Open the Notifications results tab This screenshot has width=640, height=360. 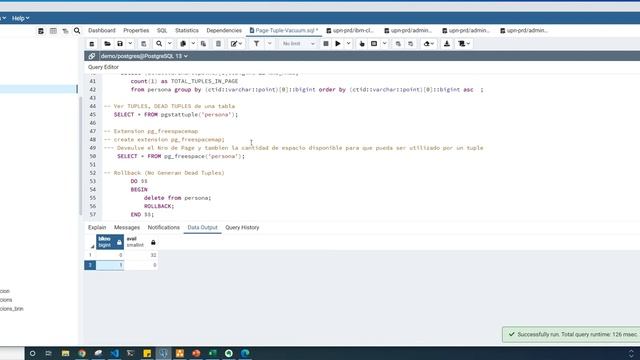(x=163, y=228)
